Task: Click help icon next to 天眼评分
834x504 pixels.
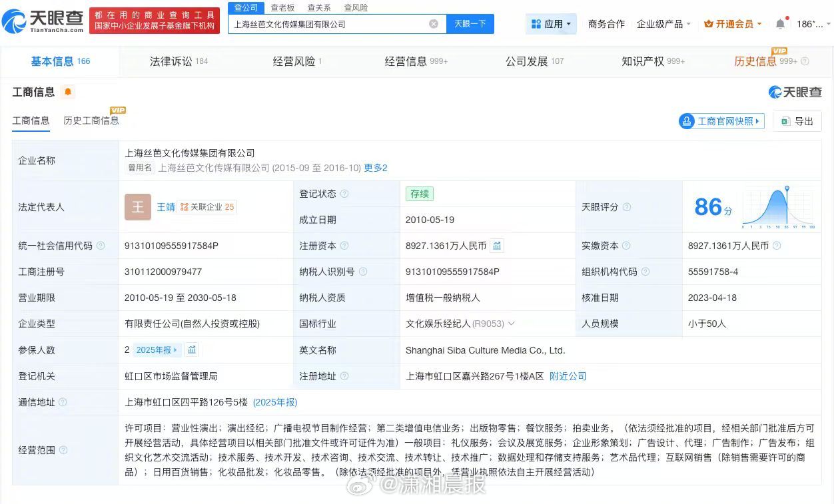Action: [x=627, y=207]
